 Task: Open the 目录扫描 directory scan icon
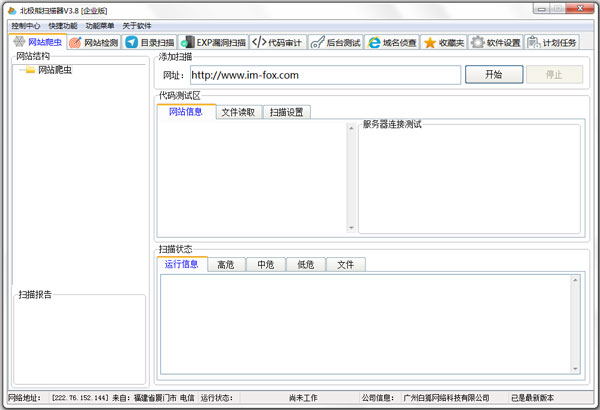[132, 43]
